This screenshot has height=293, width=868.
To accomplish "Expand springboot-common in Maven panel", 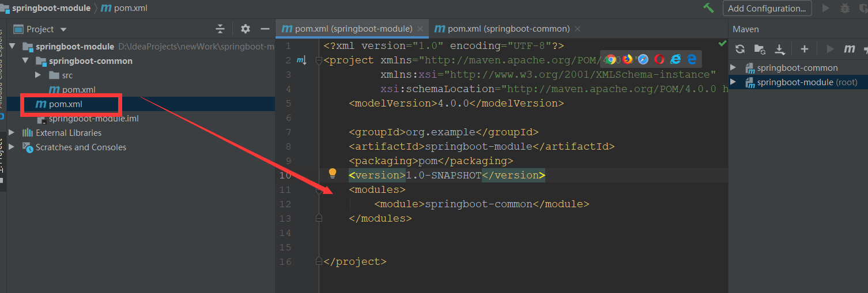I will pyautogui.click(x=733, y=68).
